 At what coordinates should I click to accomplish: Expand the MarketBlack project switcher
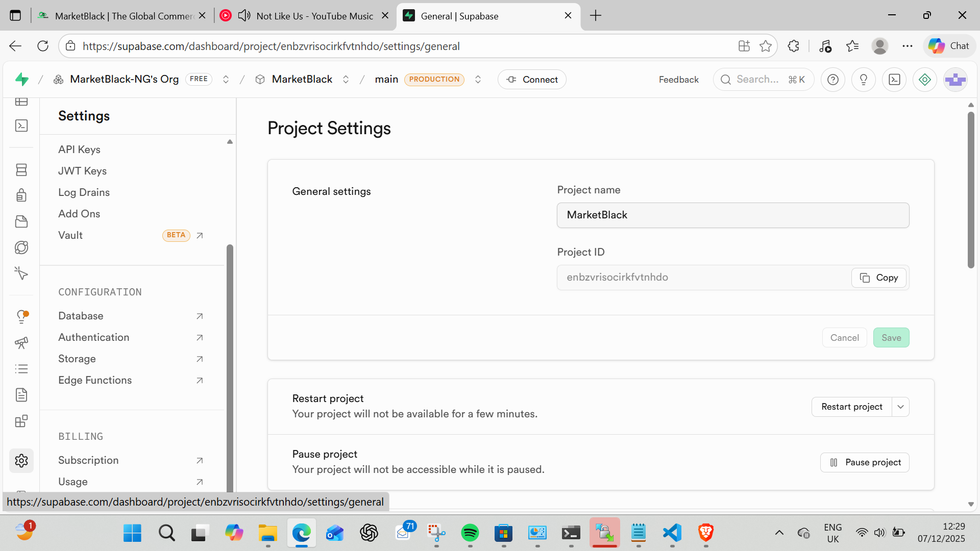(346, 80)
